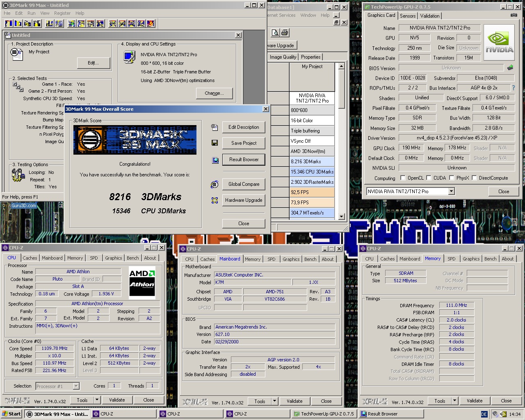Select Properties tab in Result Browser
525x420 pixels.
click(x=310, y=57)
